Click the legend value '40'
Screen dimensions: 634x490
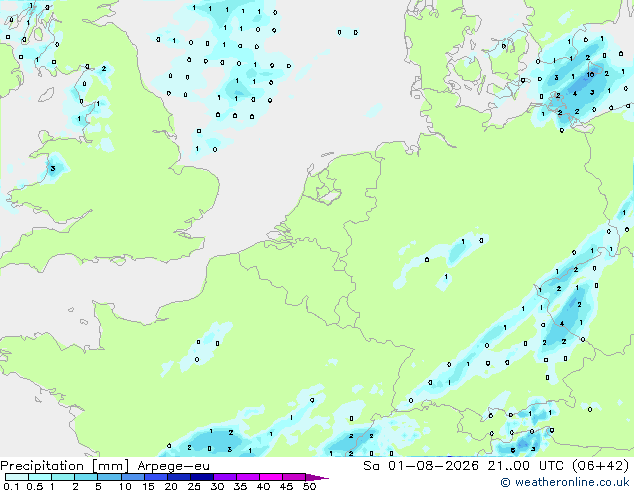(x=263, y=486)
